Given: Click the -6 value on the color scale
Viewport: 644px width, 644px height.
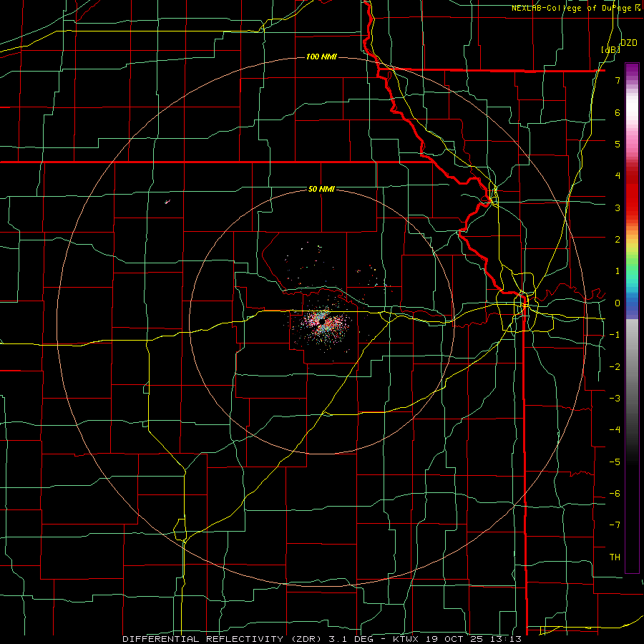Looking at the screenshot, I should [x=615, y=494].
